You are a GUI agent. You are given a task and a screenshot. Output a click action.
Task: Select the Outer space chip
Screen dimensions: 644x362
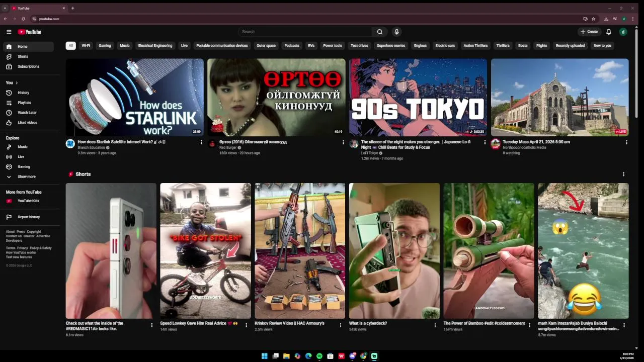(266, 46)
